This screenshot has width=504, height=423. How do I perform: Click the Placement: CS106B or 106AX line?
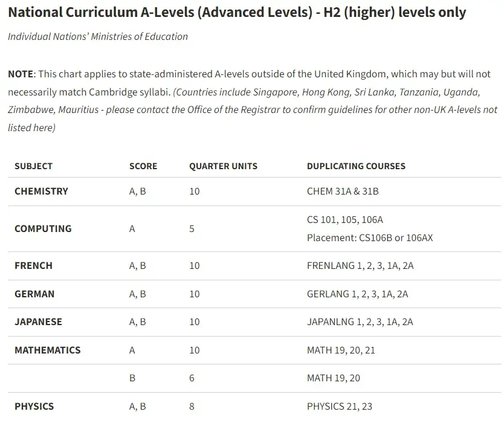coord(370,237)
